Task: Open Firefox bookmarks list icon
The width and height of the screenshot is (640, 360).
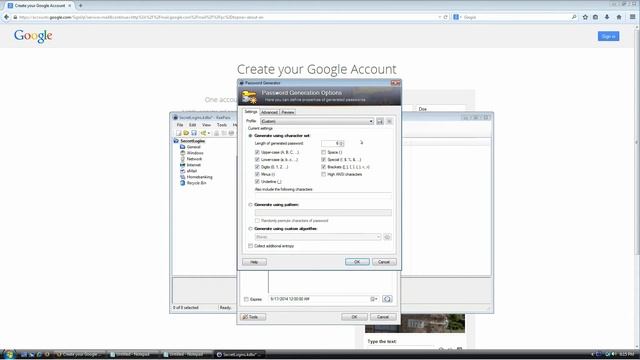Action: click(596, 17)
